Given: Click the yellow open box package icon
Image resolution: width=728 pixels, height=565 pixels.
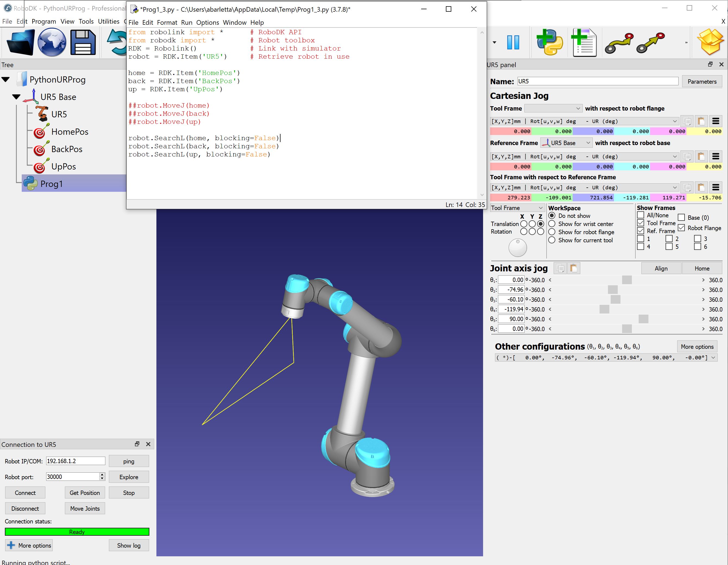Looking at the screenshot, I should [x=710, y=42].
